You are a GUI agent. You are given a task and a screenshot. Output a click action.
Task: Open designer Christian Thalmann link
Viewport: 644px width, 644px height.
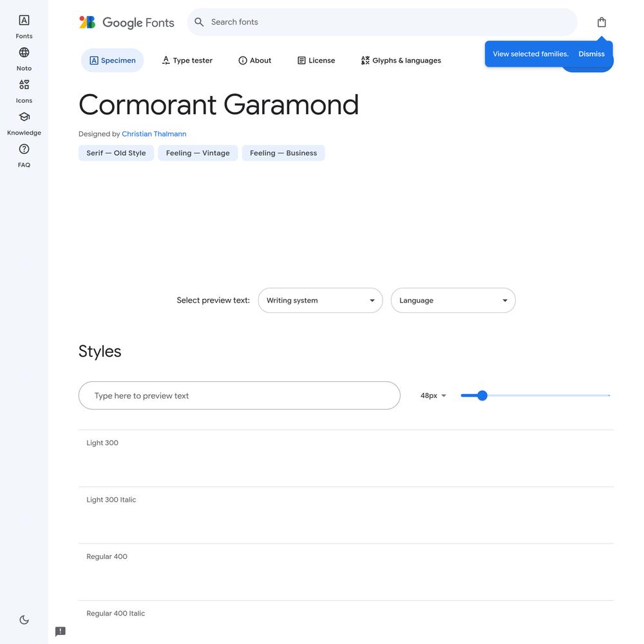pyautogui.click(x=154, y=134)
